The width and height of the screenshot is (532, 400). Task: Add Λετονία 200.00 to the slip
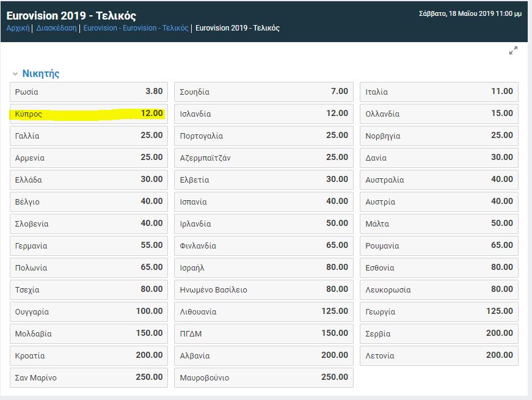(x=439, y=356)
